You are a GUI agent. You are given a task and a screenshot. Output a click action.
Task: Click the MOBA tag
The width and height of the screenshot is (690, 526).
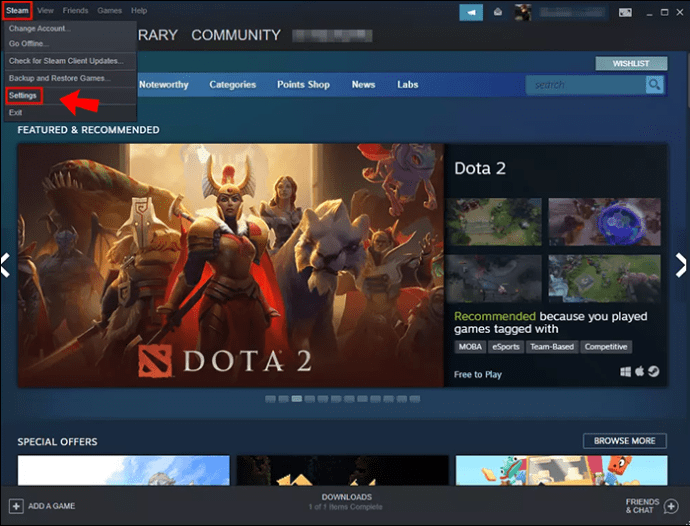470,347
